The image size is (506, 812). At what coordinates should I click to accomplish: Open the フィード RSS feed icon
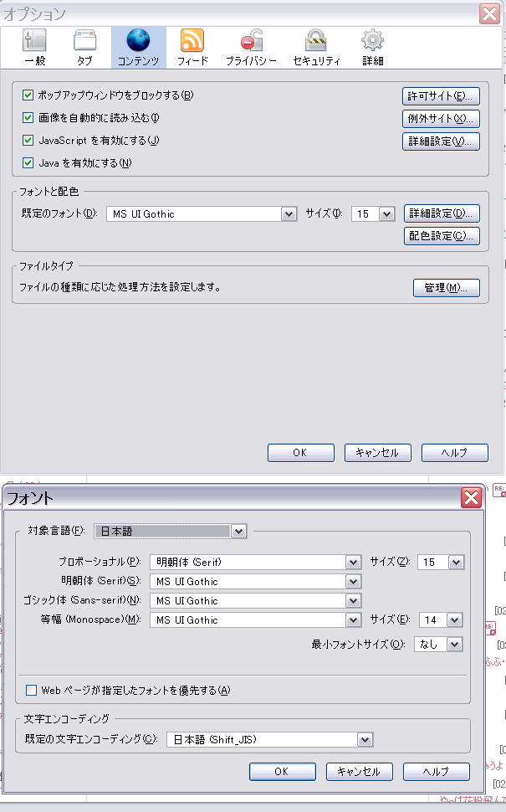192,40
